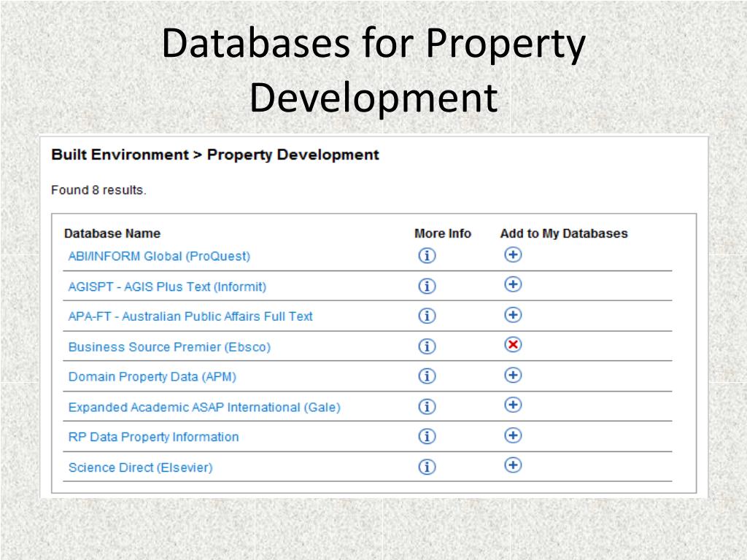Open info for Domain Property Data
The height and width of the screenshot is (560, 747).
click(x=427, y=376)
